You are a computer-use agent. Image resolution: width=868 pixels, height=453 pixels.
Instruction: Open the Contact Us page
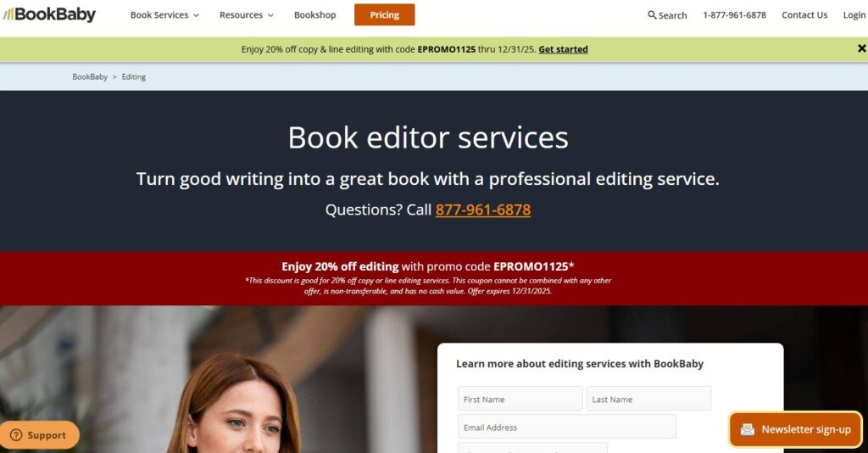pyautogui.click(x=804, y=15)
